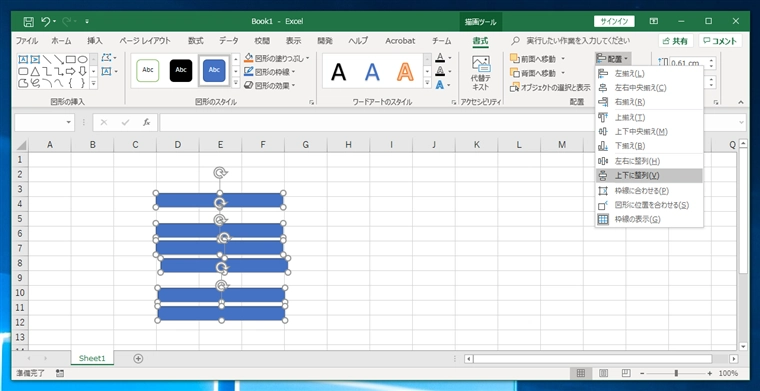Click Insert Function fx icon
This screenshot has height=391, width=760.
146,123
